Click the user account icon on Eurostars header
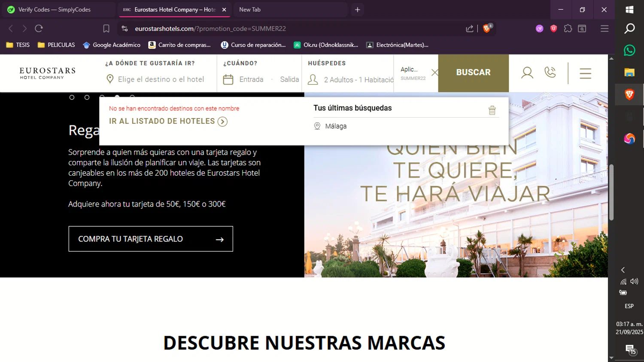 click(527, 73)
